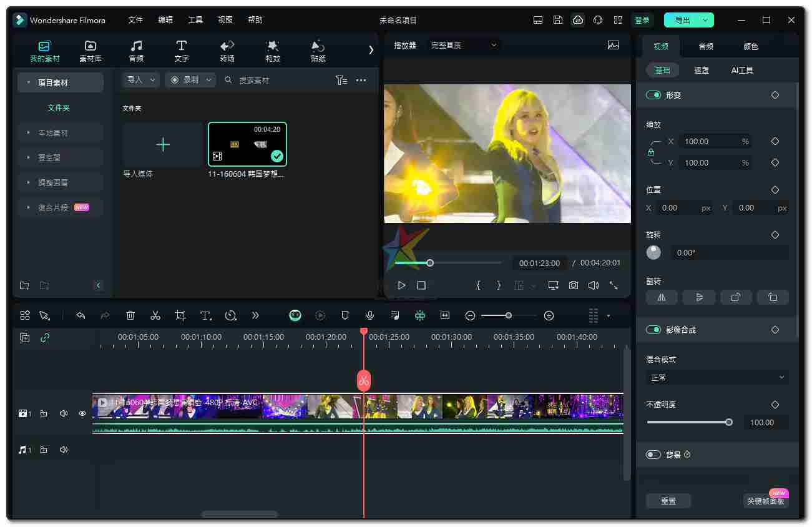Screen dimensions: 812x527
Task: Toggle the 形变 transform switch
Action: tap(653, 96)
